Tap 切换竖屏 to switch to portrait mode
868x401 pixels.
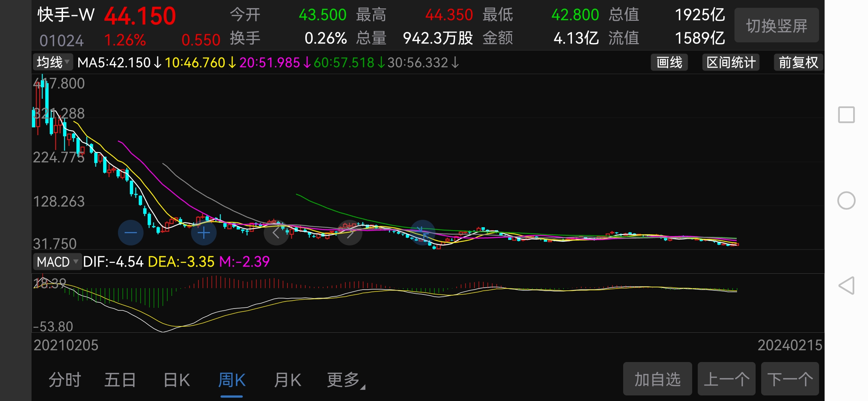click(x=776, y=25)
